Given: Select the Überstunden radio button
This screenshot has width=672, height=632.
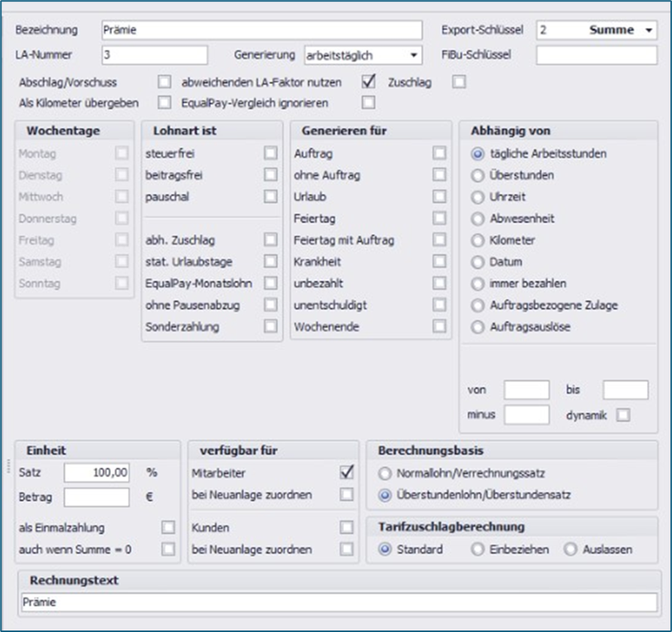Looking at the screenshot, I should (x=478, y=175).
